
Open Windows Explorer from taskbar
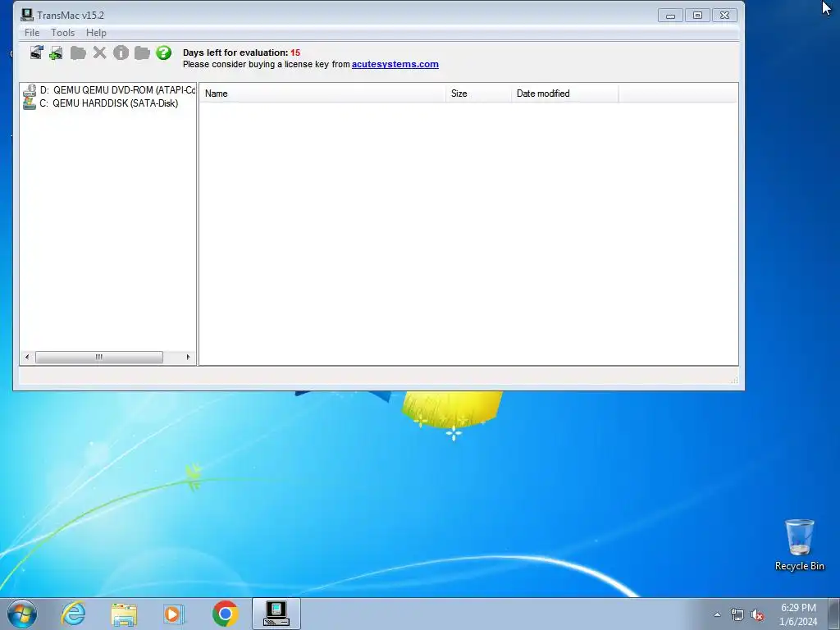click(x=124, y=614)
